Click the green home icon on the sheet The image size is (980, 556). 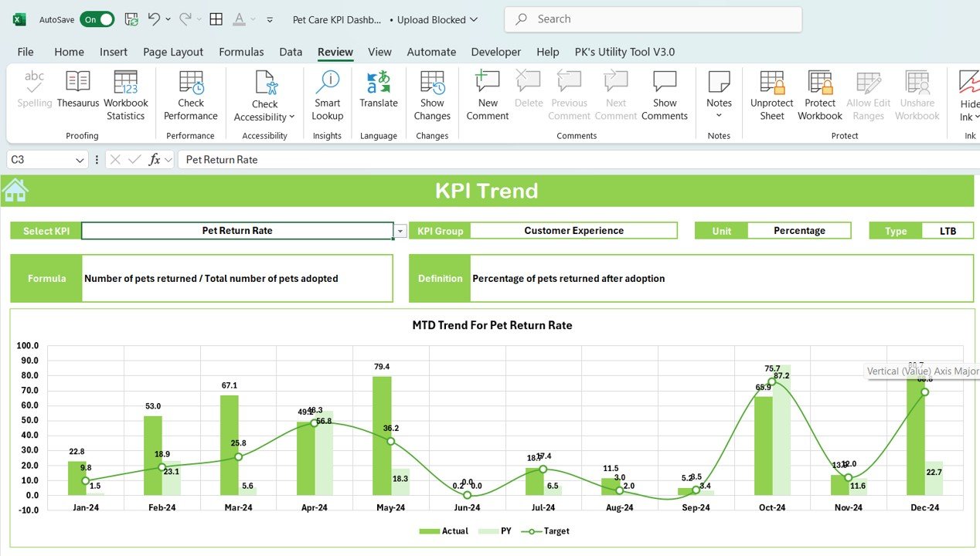15,190
